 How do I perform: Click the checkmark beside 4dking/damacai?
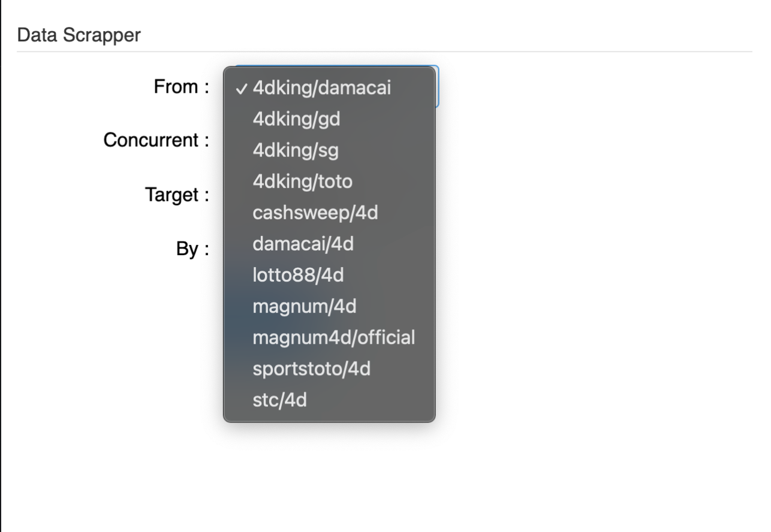242,89
